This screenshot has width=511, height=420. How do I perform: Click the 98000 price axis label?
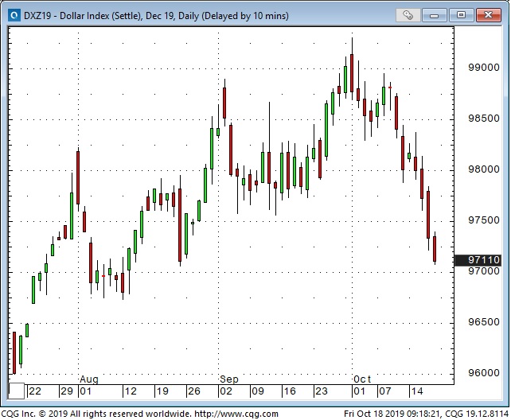[x=484, y=169]
